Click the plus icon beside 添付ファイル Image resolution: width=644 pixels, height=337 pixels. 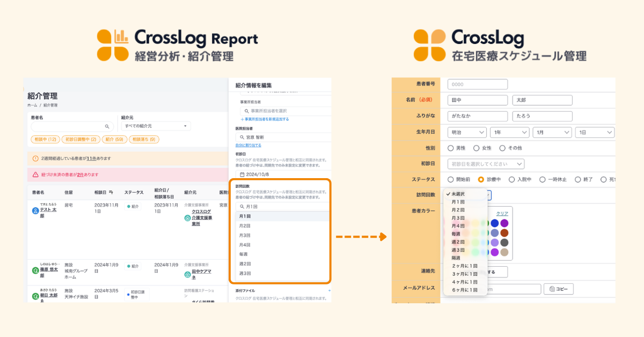pyautogui.click(x=330, y=290)
